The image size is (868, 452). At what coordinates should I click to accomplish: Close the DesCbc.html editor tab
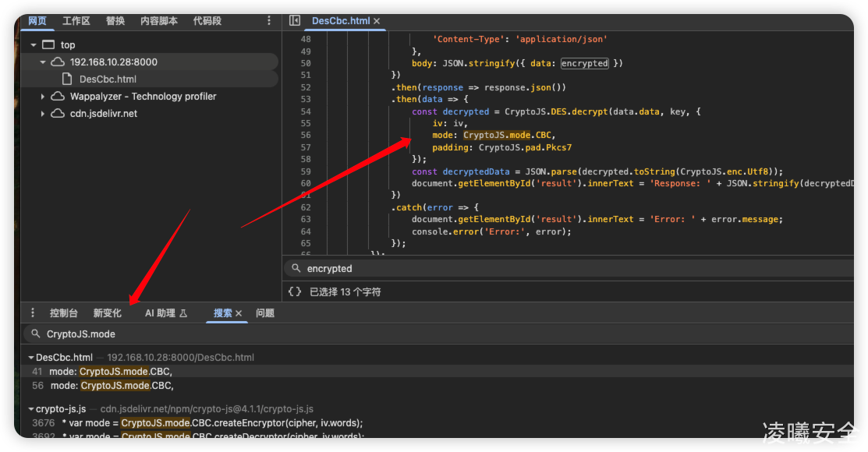377,21
